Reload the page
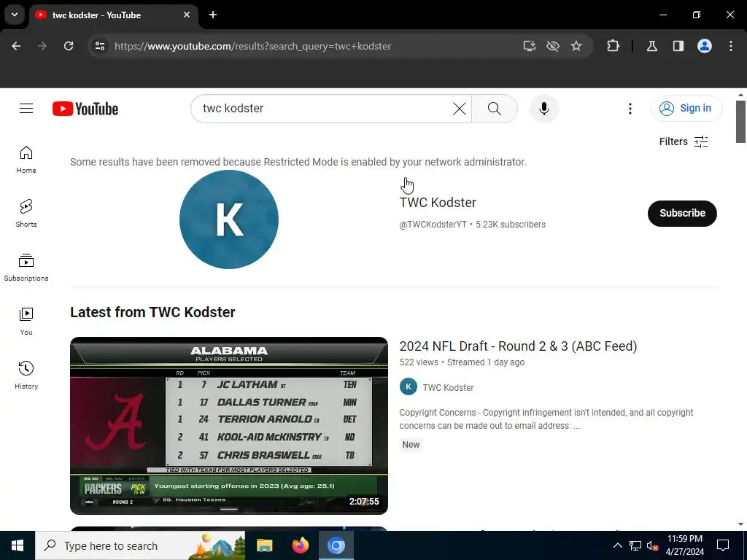Image resolution: width=747 pixels, height=560 pixels. pos(69,46)
